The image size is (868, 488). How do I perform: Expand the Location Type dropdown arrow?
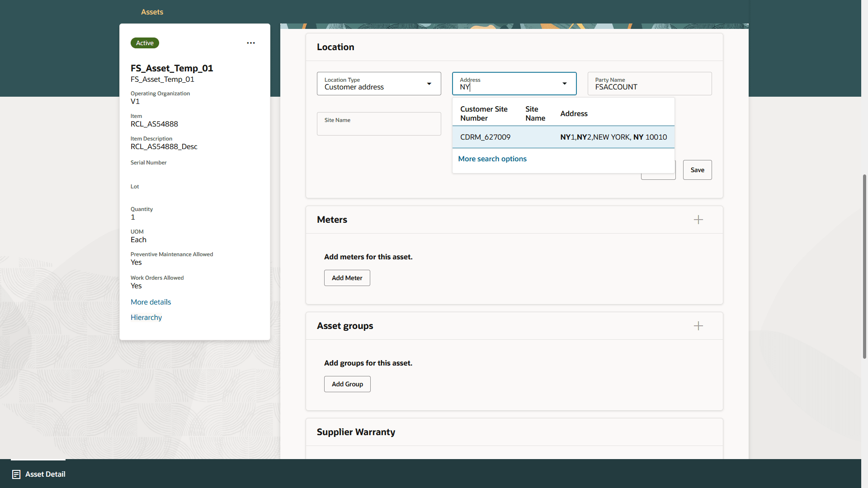[x=429, y=84]
